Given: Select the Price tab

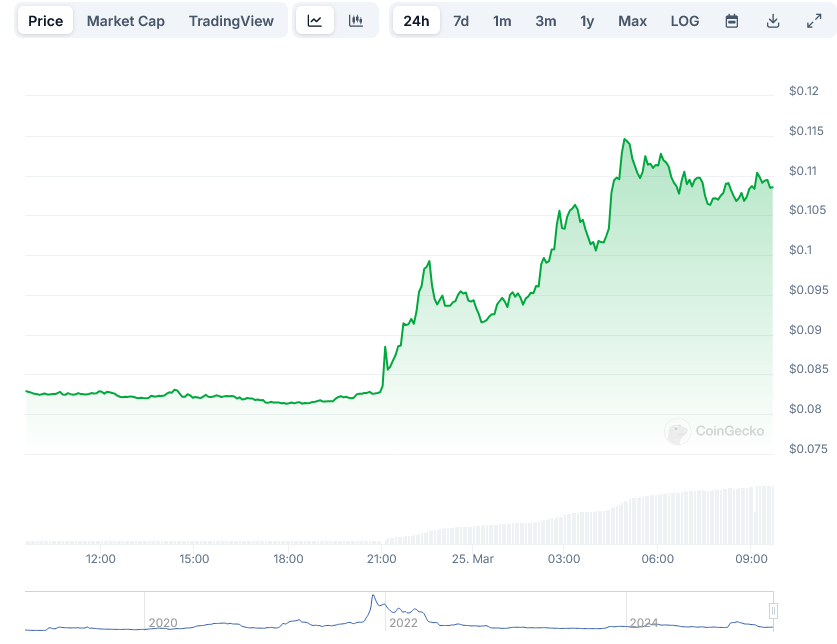Looking at the screenshot, I should [x=45, y=21].
